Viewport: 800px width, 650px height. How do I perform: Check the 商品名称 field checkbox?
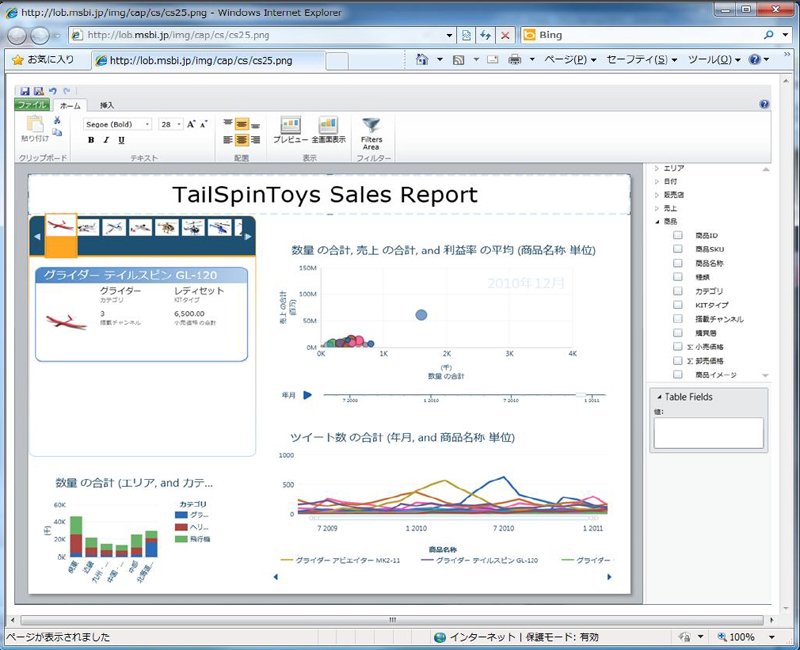pyautogui.click(x=678, y=263)
